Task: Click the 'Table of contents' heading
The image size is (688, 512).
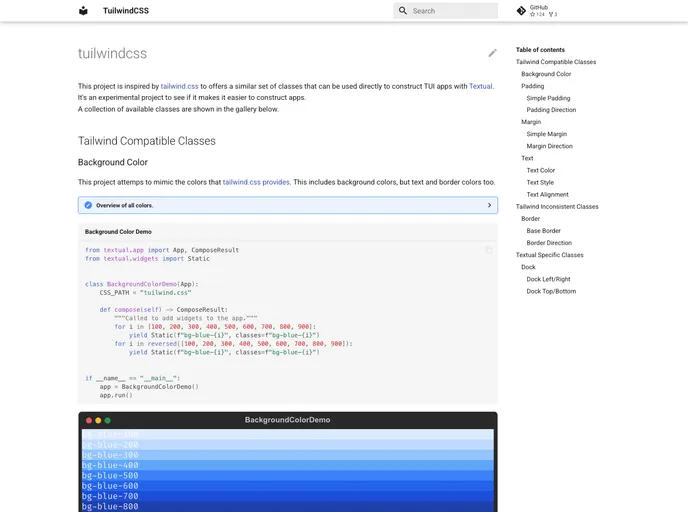Action: (540, 50)
